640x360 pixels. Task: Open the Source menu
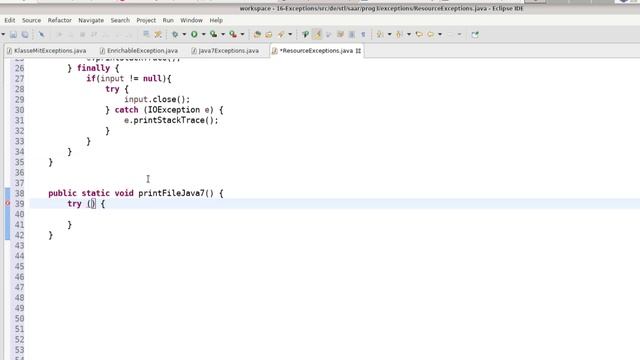pyautogui.click(x=31, y=20)
